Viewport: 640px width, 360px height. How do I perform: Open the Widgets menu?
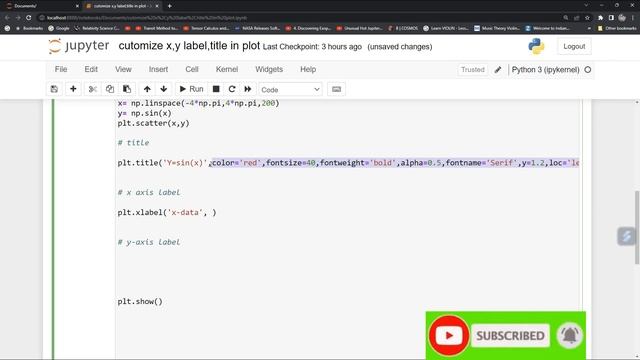coord(269,69)
